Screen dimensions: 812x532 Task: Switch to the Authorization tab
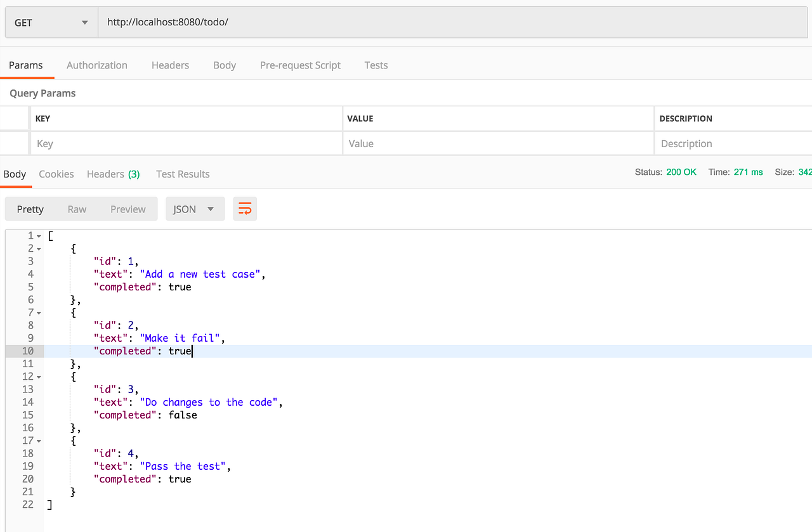tap(96, 65)
